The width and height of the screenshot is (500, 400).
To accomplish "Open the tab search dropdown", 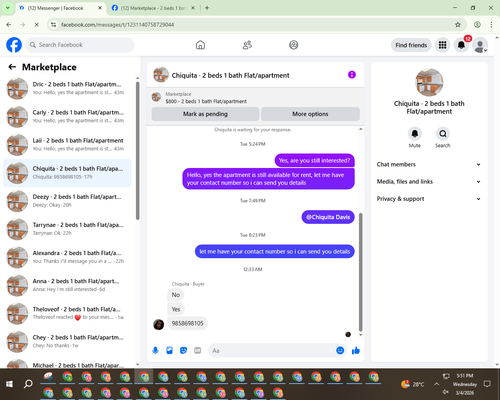I will point(7,8).
